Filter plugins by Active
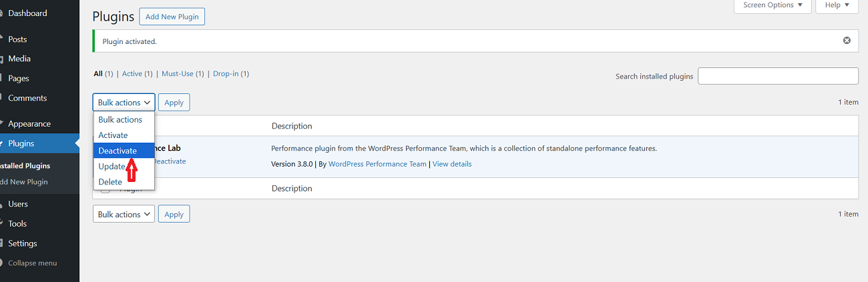868x282 pixels. tap(132, 73)
